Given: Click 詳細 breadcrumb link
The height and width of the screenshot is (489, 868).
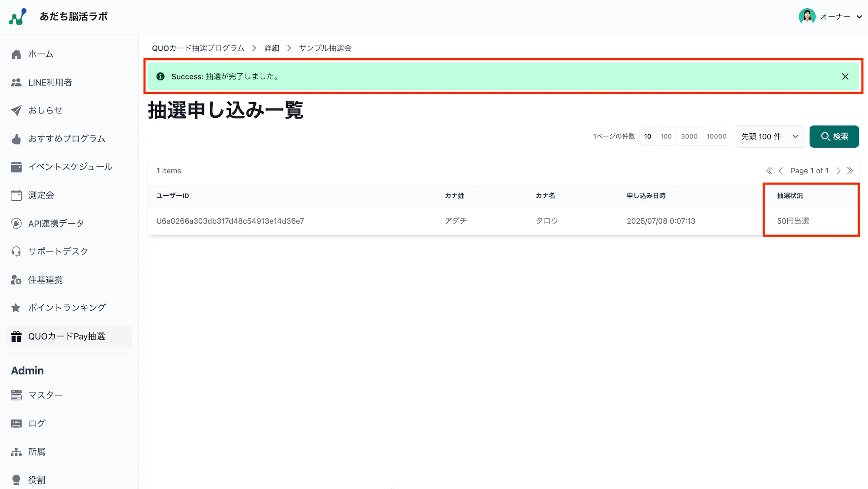Looking at the screenshot, I should (272, 48).
